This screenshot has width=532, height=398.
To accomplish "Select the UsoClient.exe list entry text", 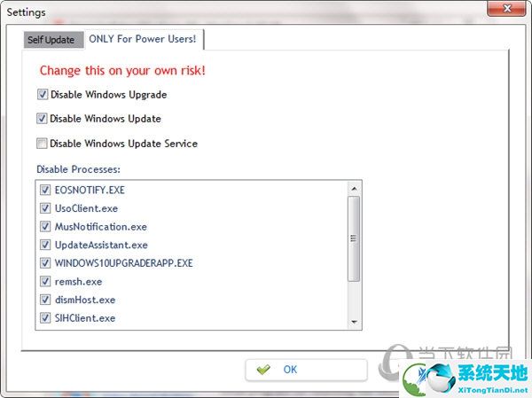I will (86, 208).
